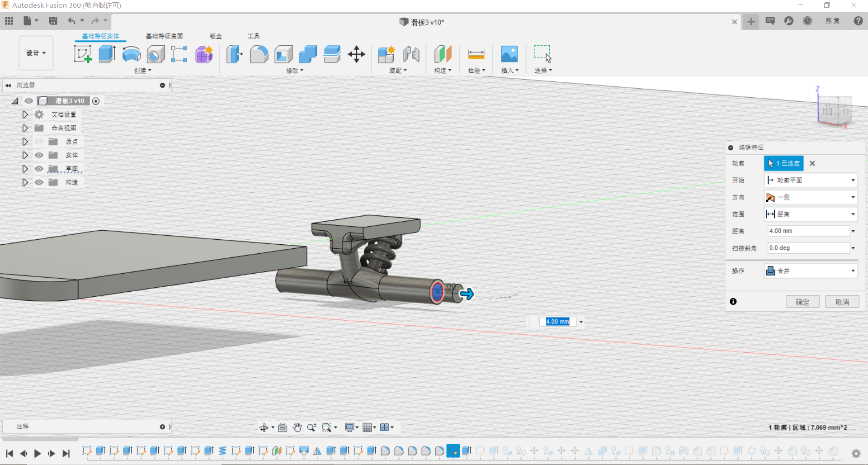Open the Help question mark icon
This screenshot has width=868, height=465.
coord(858,21)
